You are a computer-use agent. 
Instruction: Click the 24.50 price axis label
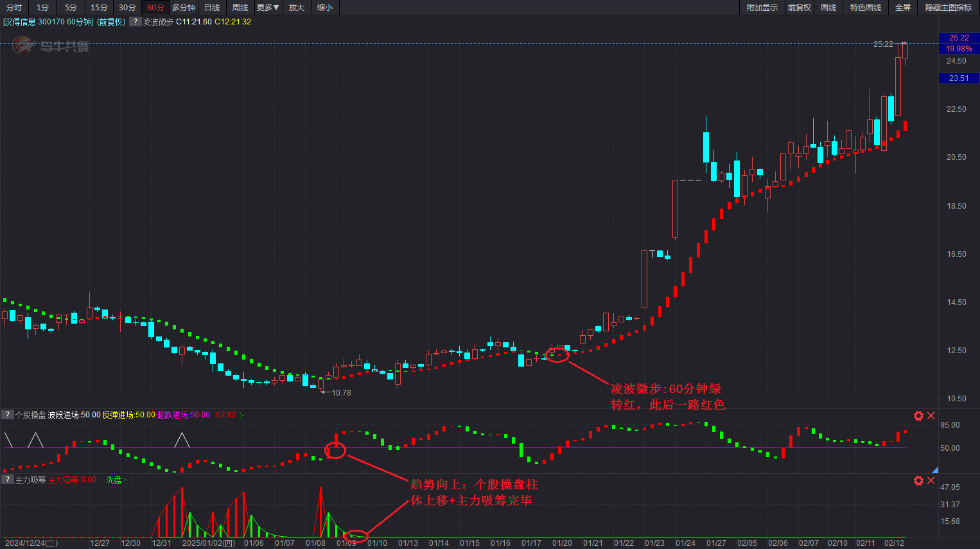click(956, 61)
